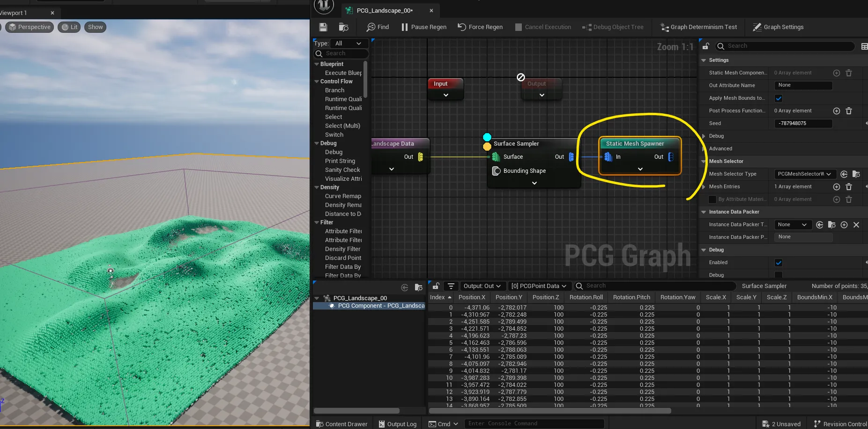Expand the Static Mesh Spawner node chevron
Viewport: 868px width, 429px height.
640,169
